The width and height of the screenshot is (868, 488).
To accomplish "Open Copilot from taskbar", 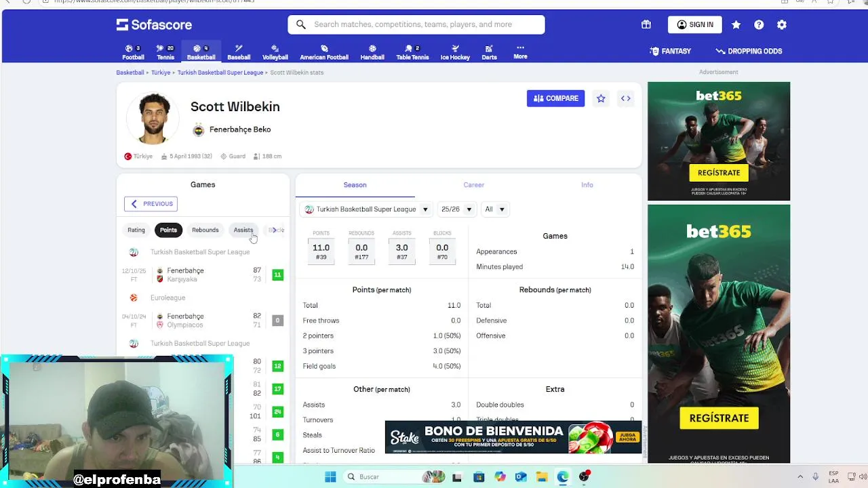I will 500,476.
